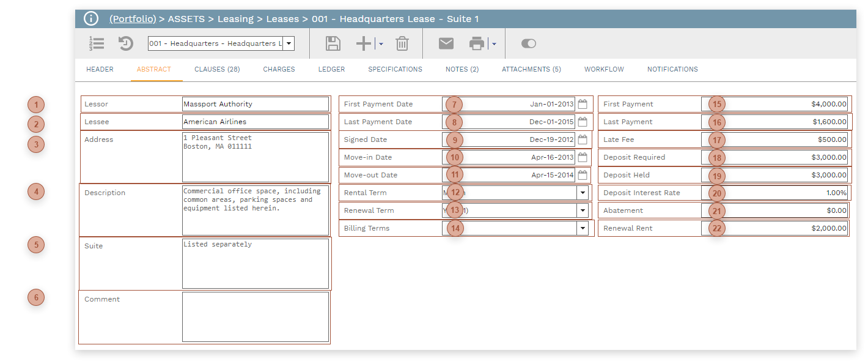868x364 pixels.
Task: Go to the Ledger tab
Action: point(331,69)
